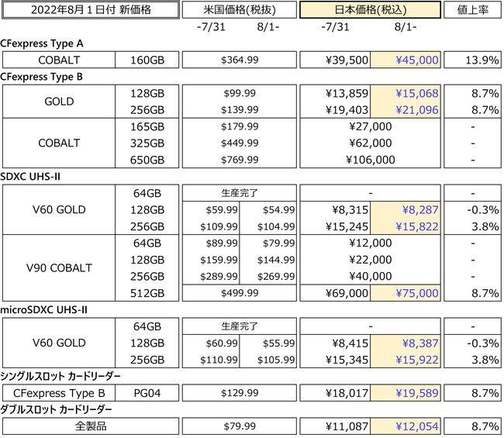The height and width of the screenshot is (438, 504).
Task: Click the ¥12,054 new price cell
Action: tap(406, 426)
